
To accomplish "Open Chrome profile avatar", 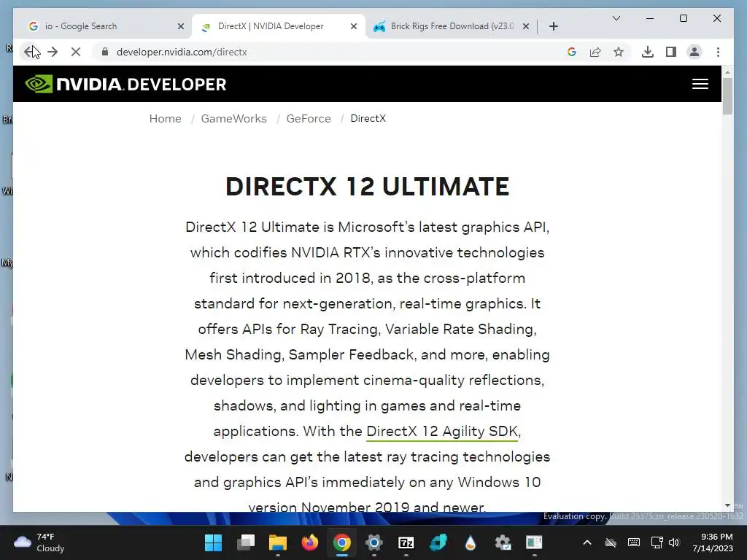I will [694, 52].
